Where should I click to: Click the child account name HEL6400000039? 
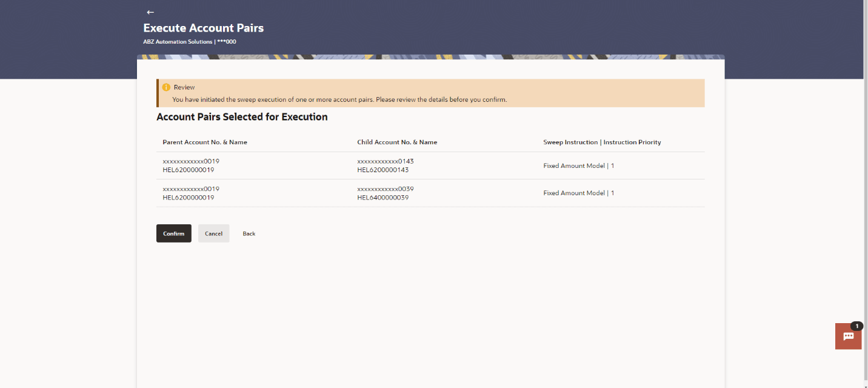coord(383,198)
